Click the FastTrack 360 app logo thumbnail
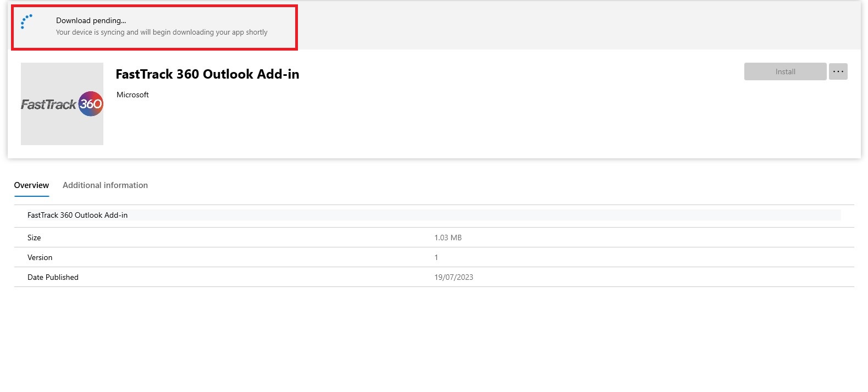868x392 pixels. pyautogui.click(x=62, y=104)
